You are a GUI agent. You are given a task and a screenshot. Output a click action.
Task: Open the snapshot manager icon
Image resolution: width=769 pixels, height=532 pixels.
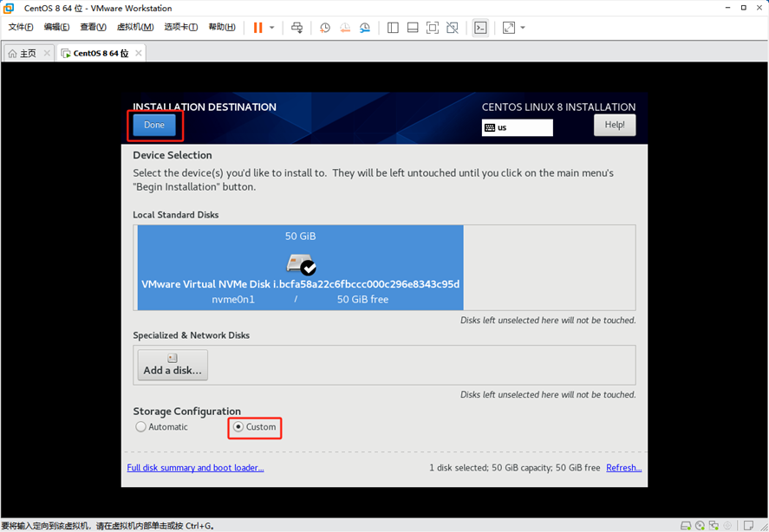365,28
